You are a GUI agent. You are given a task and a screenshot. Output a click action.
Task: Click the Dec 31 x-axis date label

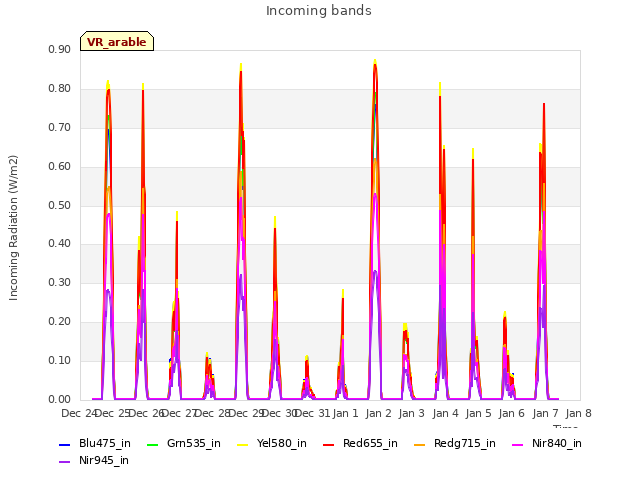point(312,413)
